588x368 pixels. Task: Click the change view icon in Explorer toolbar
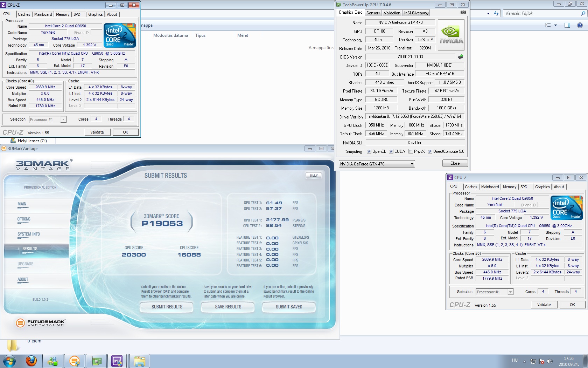tap(548, 25)
